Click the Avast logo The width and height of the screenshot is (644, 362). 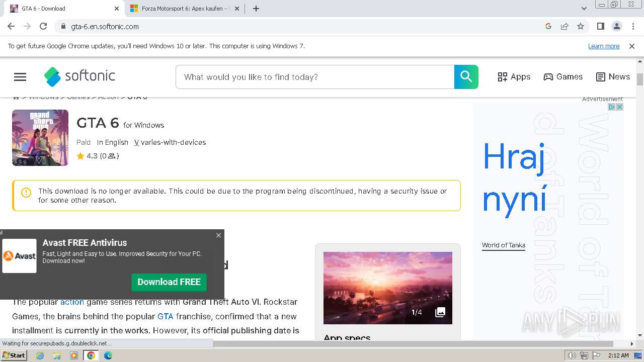tap(20, 256)
